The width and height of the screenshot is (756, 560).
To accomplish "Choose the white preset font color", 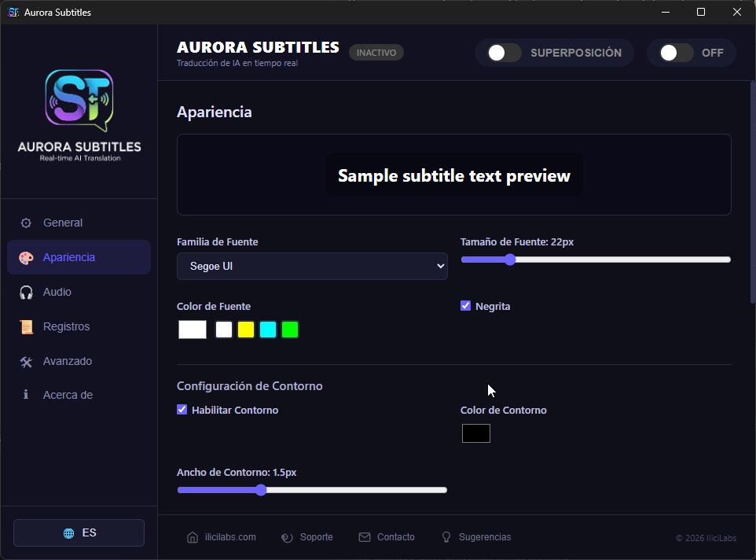I will [224, 330].
